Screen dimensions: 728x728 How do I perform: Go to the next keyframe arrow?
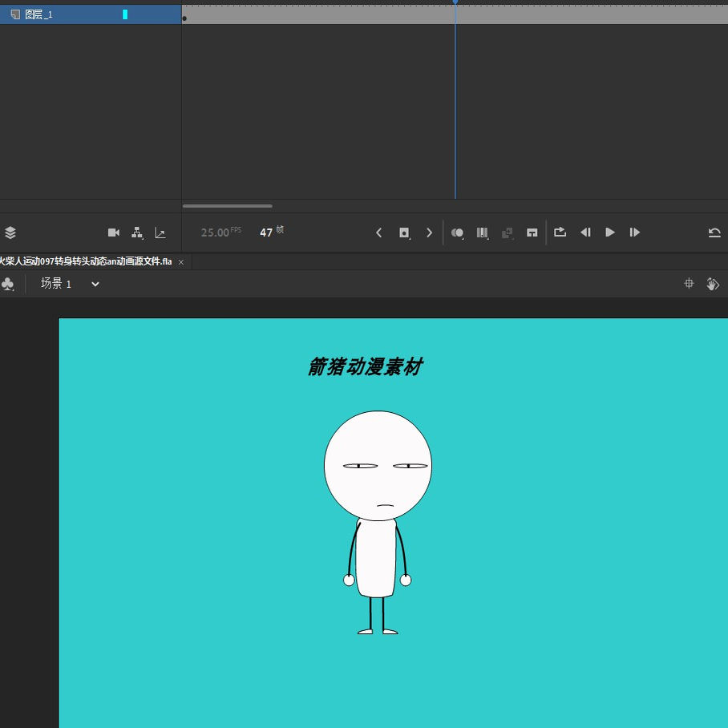(x=430, y=233)
